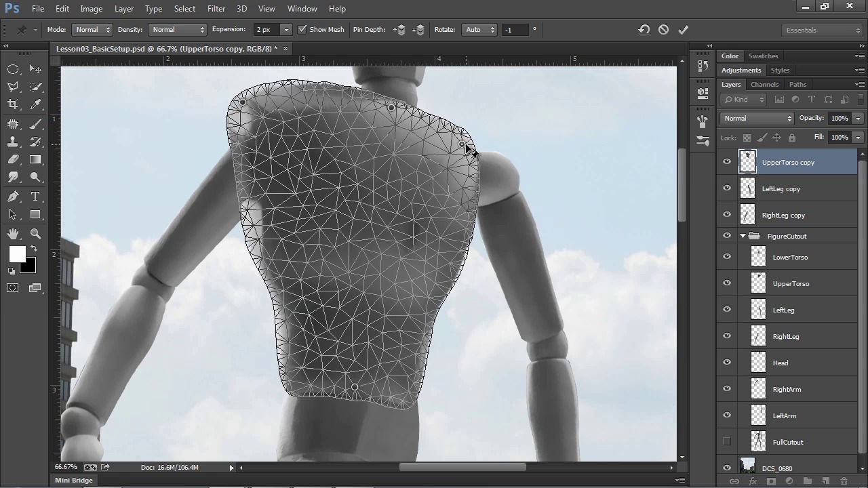Switch to the Channels tab
868x488 pixels.
(x=764, y=85)
